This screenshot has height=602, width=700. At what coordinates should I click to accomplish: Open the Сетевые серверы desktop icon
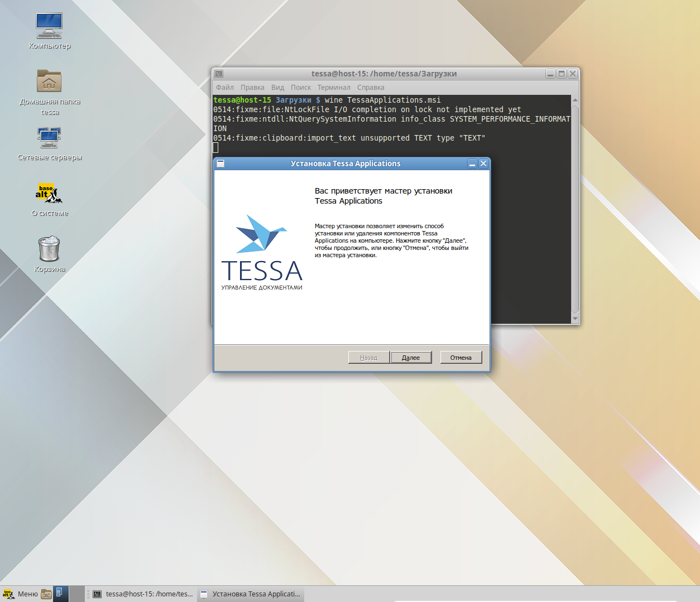tap(49, 138)
